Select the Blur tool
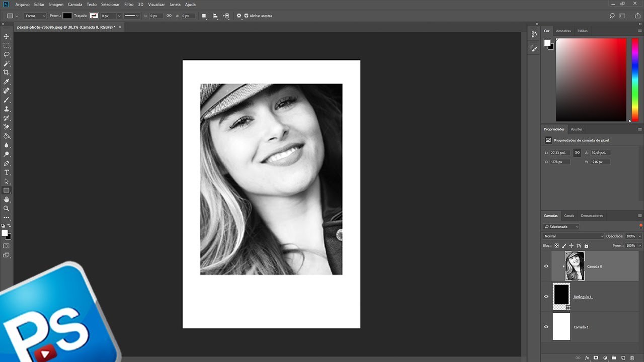 tap(7, 145)
